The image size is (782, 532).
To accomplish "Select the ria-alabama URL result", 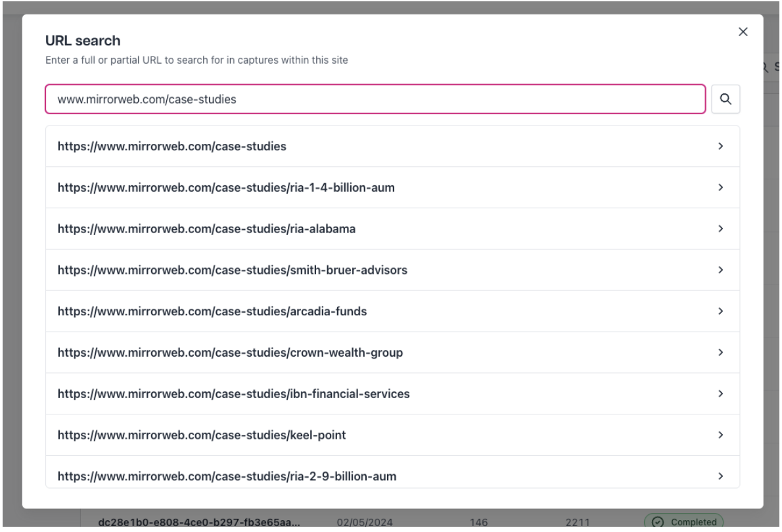I will pyautogui.click(x=392, y=229).
